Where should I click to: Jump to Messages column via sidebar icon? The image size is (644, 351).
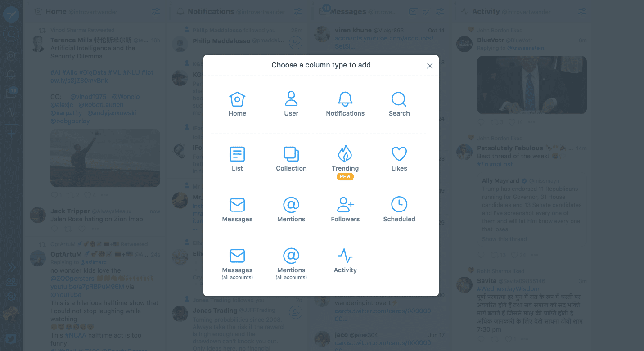coord(11,93)
